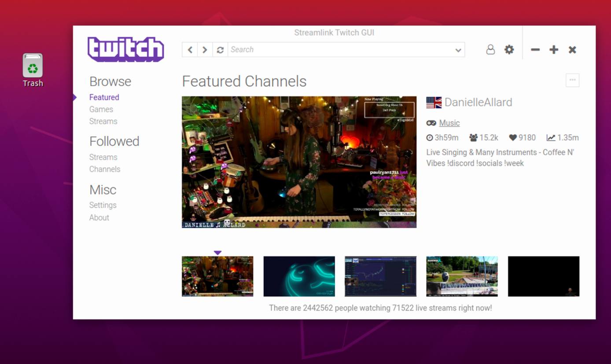
Task: Click DanielleAllard's country flag icons
Action: click(x=433, y=102)
